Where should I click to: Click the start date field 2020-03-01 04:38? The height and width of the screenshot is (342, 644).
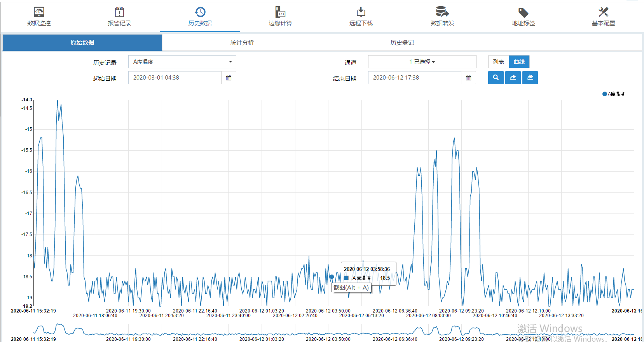pos(175,78)
